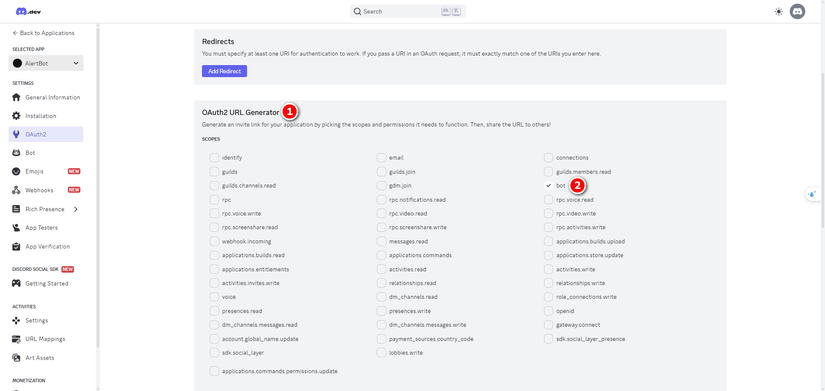Click the Emojis face icon

pos(16,172)
